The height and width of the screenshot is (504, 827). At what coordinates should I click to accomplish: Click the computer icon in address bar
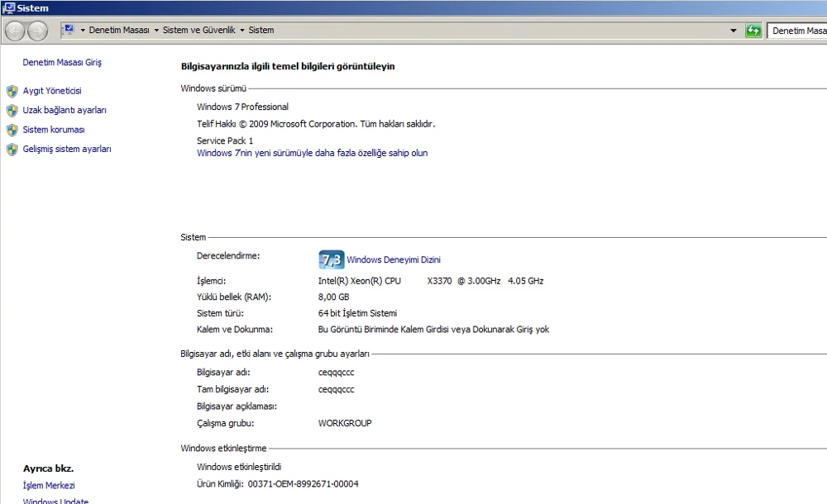click(69, 30)
